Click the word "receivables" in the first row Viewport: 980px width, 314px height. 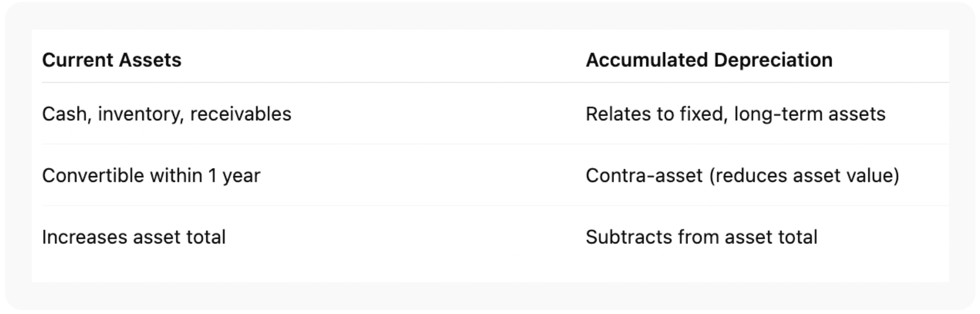coord(240,114)
